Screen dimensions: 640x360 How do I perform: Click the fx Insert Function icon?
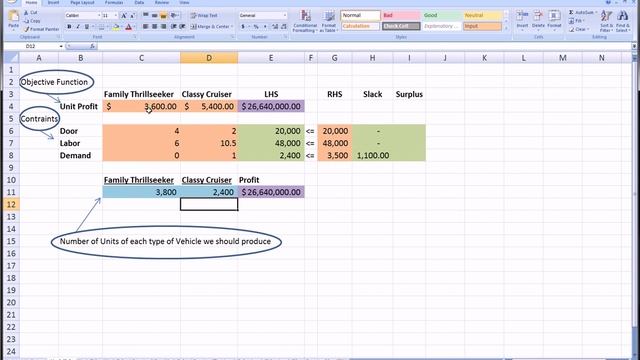pyautogui.click(x=93, y=47)
